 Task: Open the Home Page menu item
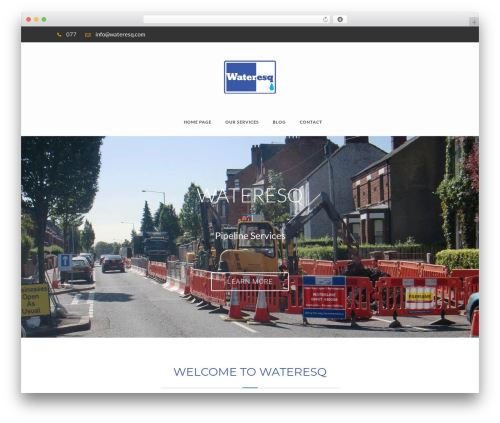197,122
